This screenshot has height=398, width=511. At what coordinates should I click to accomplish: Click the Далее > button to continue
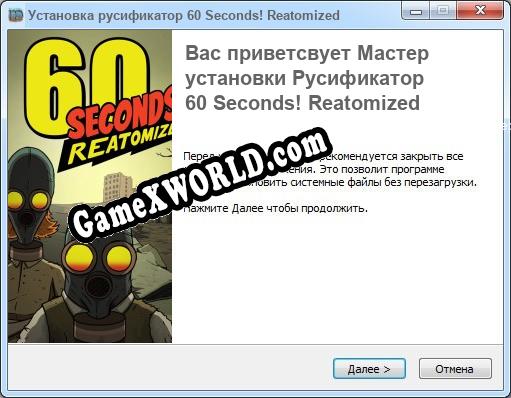[x=369, y=369]
